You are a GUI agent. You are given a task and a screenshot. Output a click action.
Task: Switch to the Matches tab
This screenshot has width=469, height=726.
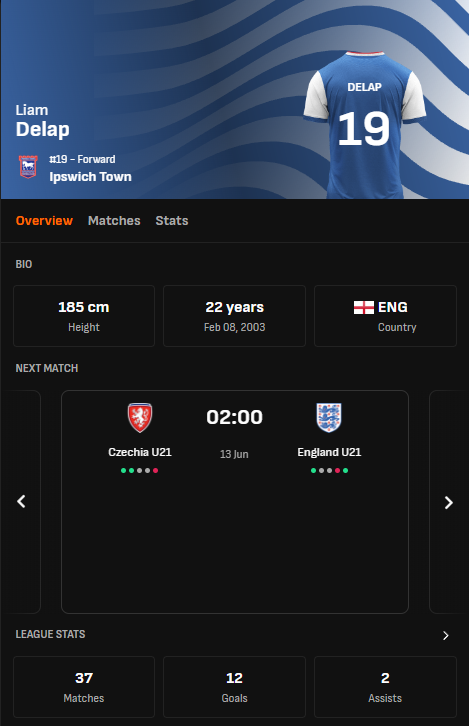pyautogui.click(x=114, y=220)
